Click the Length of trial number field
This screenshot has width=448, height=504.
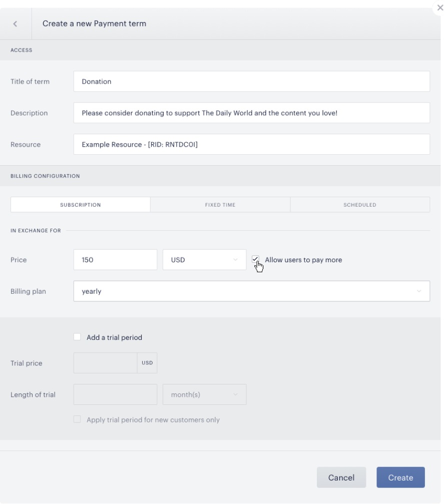point(115,394)
